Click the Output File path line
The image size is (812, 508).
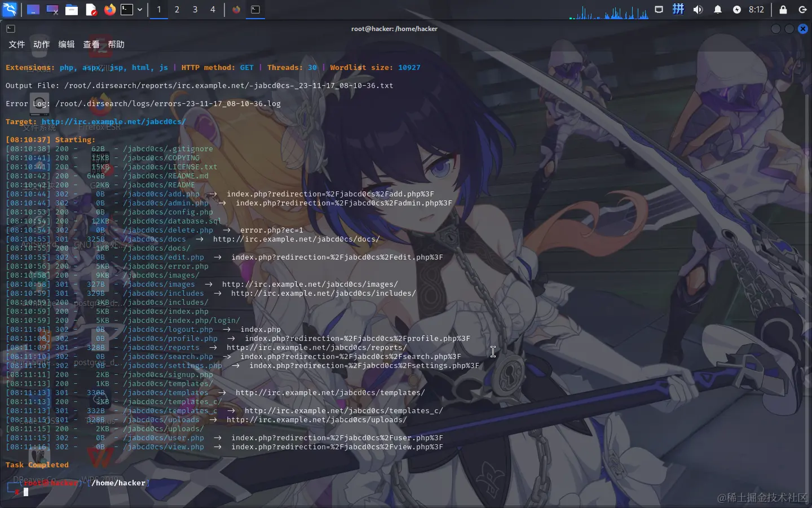pyautogui.click(x=200, y=86)
